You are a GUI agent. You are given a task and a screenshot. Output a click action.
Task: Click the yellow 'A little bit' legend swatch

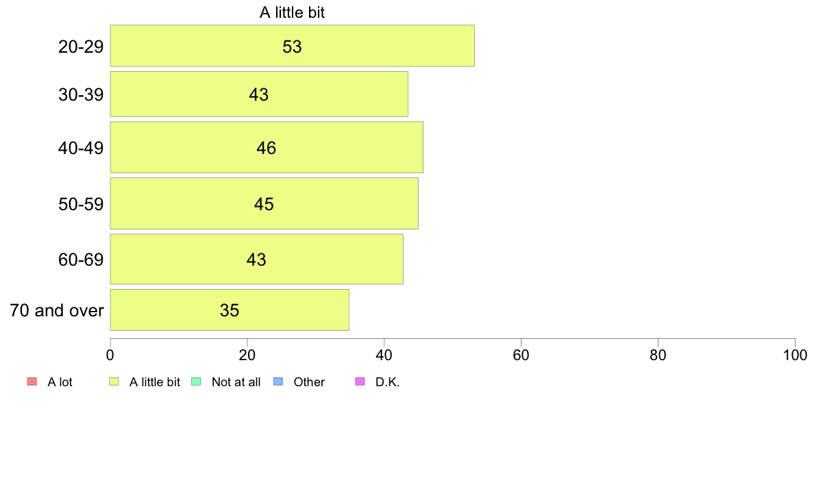(x=114, y=381)
